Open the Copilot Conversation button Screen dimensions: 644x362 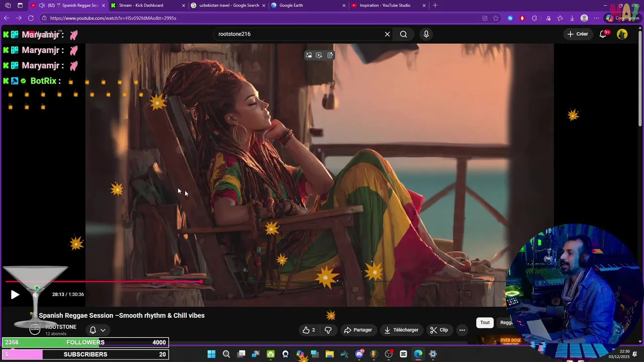click(x=622, y=18)
